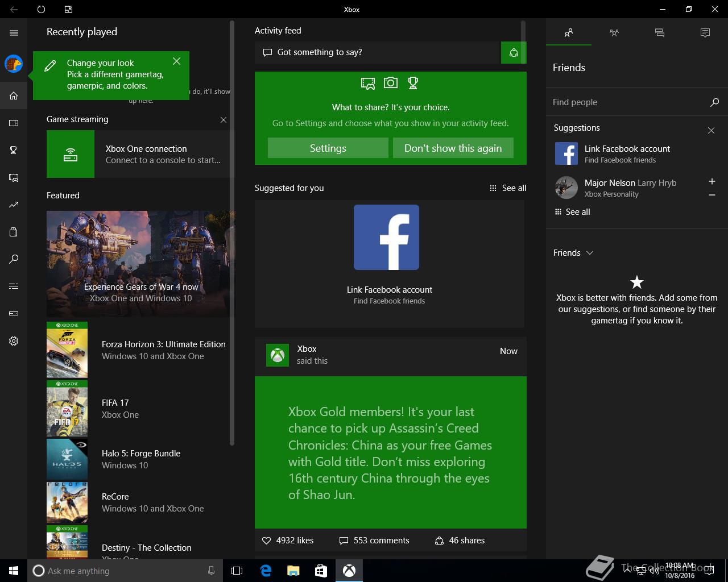Click the back arrow in title bar
Viewport: 728px width, 582px height.
point(14,9)
